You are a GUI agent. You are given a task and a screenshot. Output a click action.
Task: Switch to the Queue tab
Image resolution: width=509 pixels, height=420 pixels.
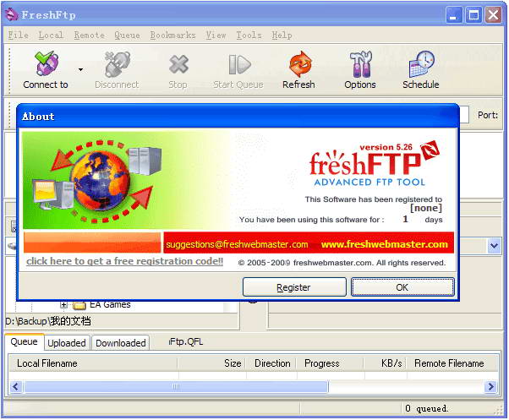[x=24, y=342]
